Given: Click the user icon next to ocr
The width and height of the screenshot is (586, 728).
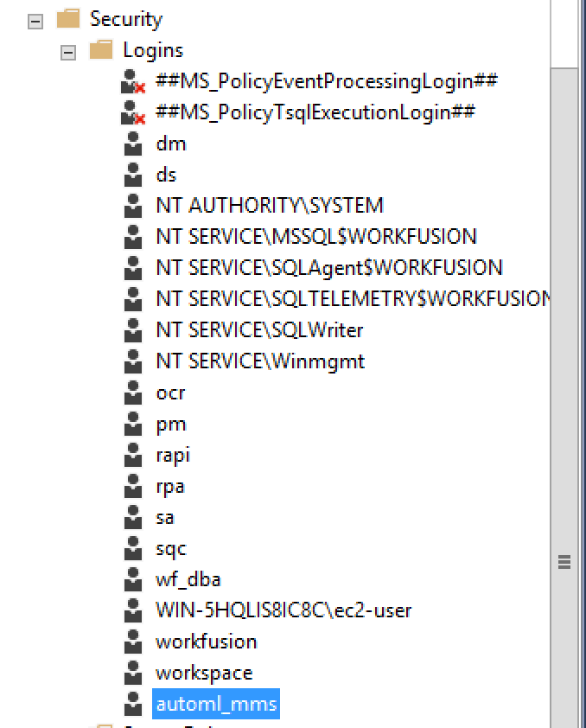Looking at the screenshot, I should point(133,393).
